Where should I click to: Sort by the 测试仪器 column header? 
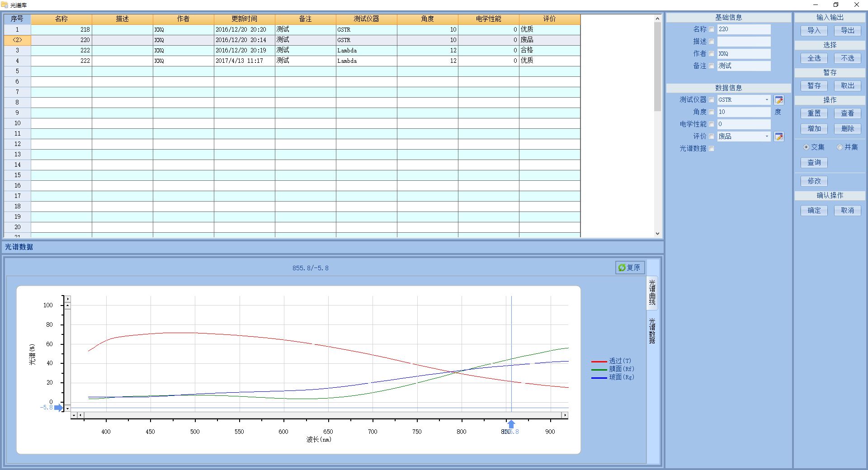(x=367, y=19)
